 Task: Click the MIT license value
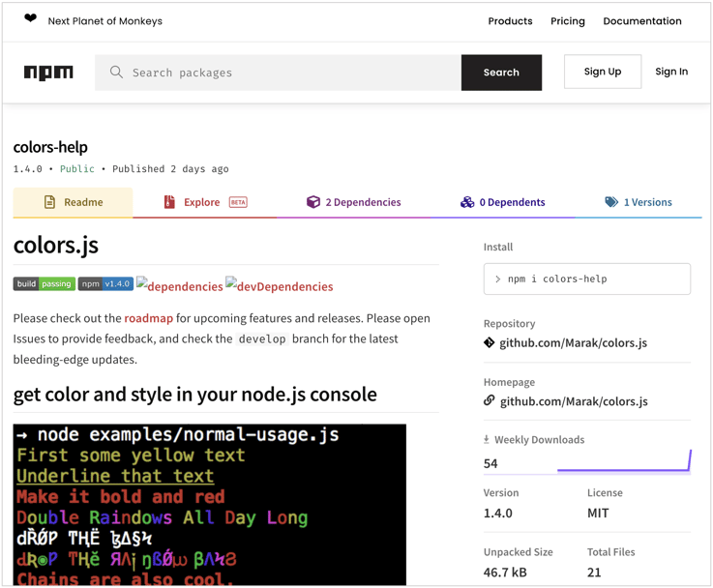[x=598, y=513]
